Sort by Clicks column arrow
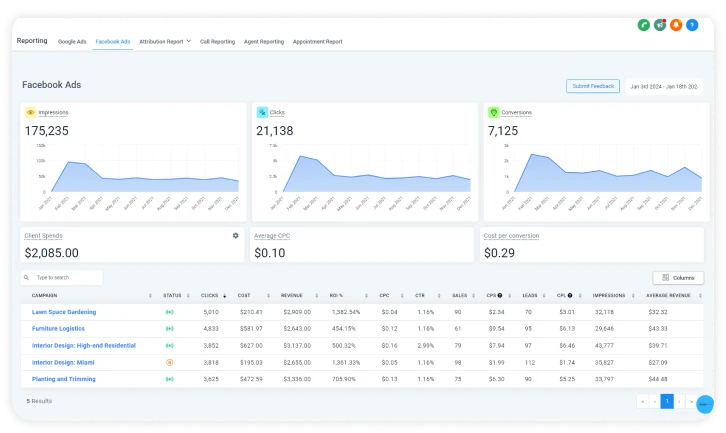726x433 pixels. click(x=225, y=295)
